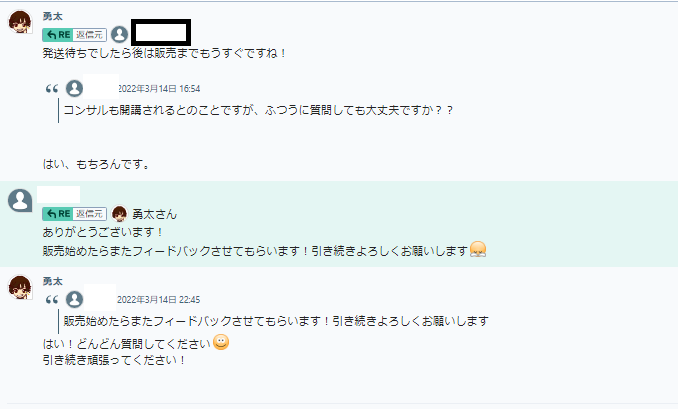Open the 返信元 link in the green message

(90, 214)
